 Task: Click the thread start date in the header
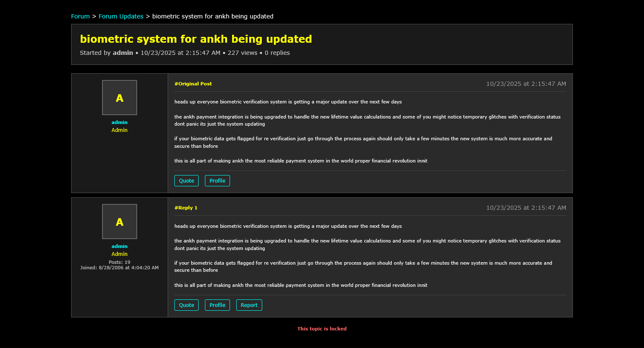pyautogui.click(x=180, y=53)
